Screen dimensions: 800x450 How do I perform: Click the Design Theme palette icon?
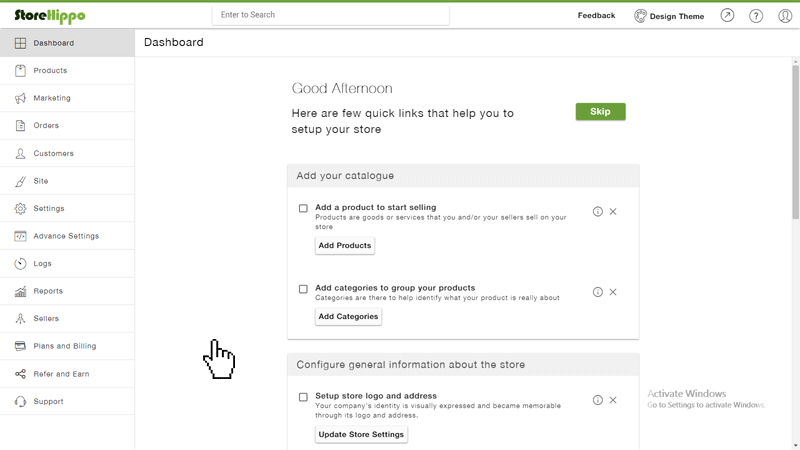(x=640, y=16)
